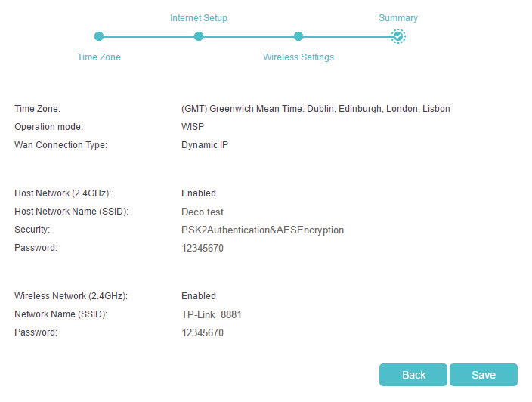The width and height of the screenshot is (532, 402).
Task: Go to the Wireless Settings step label
Action: [298, 57]
